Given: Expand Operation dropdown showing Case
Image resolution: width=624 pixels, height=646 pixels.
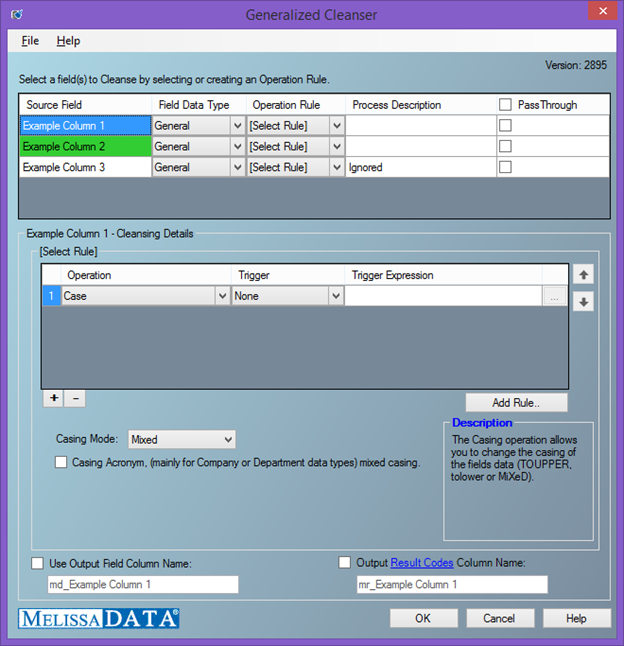Looking at the screenshot, I should [x=221, y=296].
